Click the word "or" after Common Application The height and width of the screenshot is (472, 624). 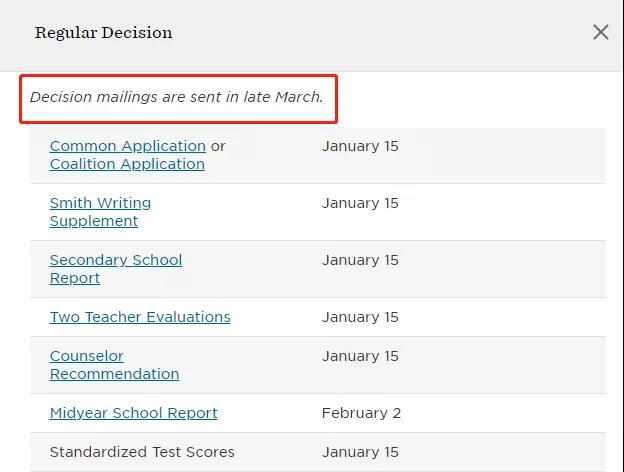[x=218, y=146]
